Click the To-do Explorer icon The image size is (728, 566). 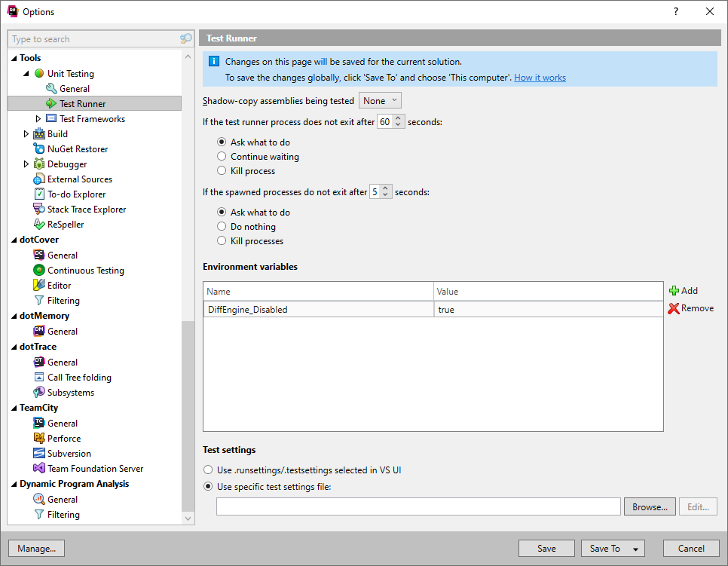pyautogui.click(x=39, y=194)
